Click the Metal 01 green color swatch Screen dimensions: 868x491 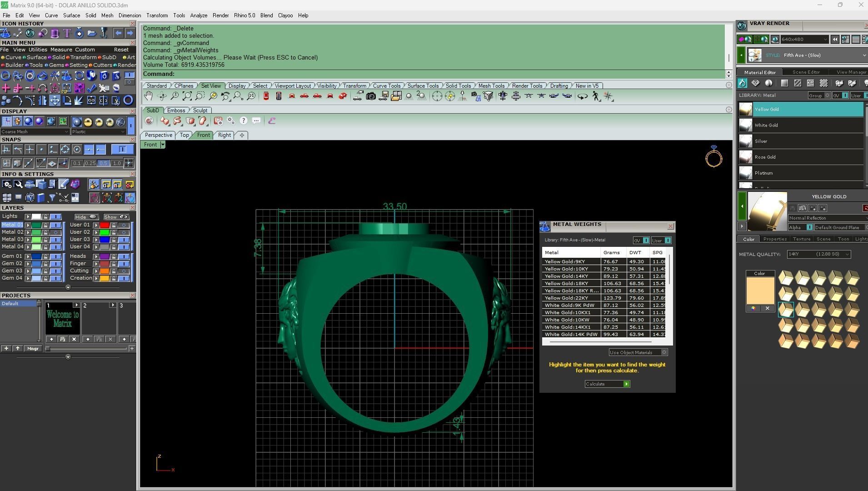pyautogui.click(x=36, y=225)
